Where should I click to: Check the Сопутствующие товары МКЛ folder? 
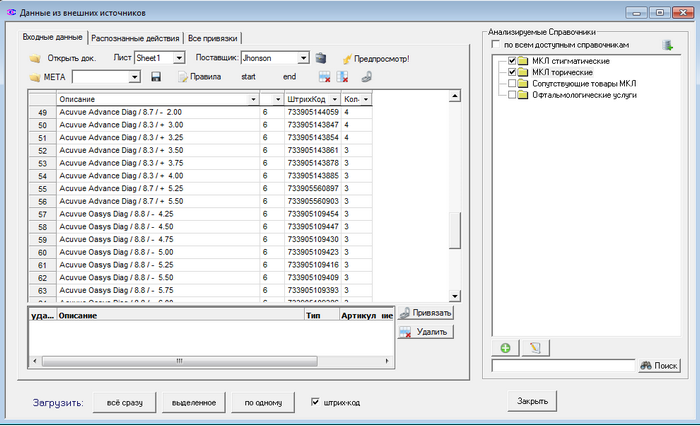tap(513, 84)
